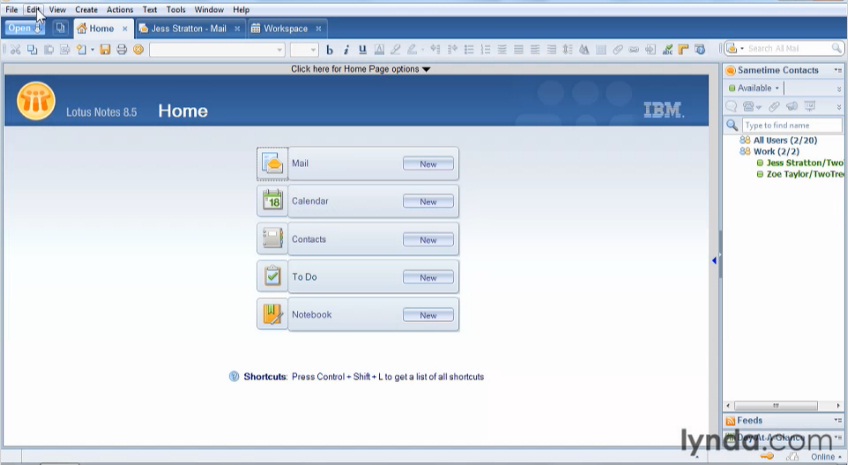Image resolution: width=848 pixels, height=465 pixels.
Task: Click the Copy toolbar icon
Action: tap(32, 50)
